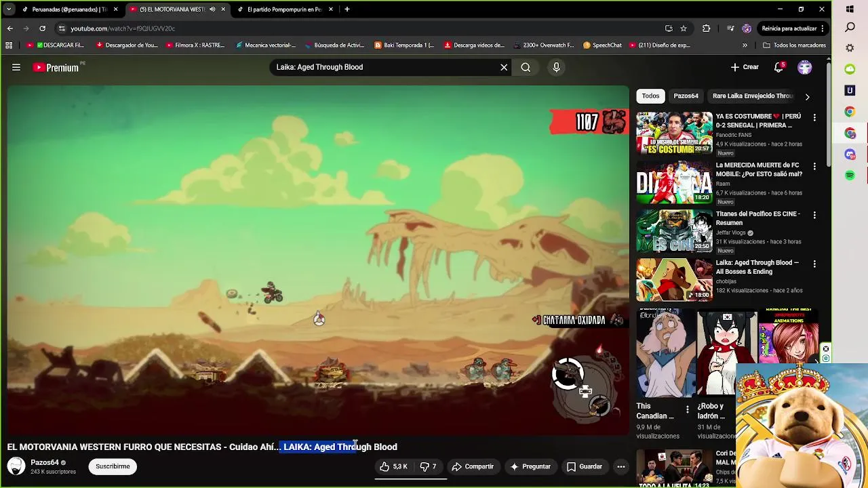Switch to El partido Pompompurin tab

[x=285, y=9]
